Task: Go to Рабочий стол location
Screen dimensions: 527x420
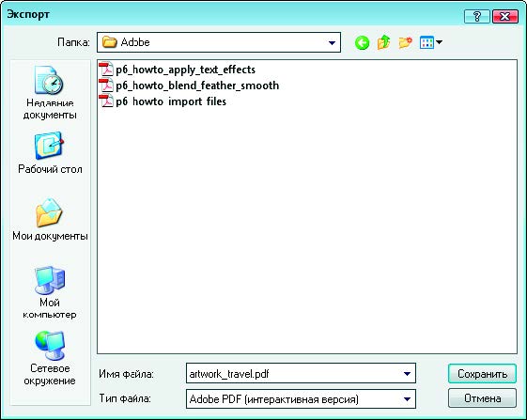Action: (x=50, y=153)
